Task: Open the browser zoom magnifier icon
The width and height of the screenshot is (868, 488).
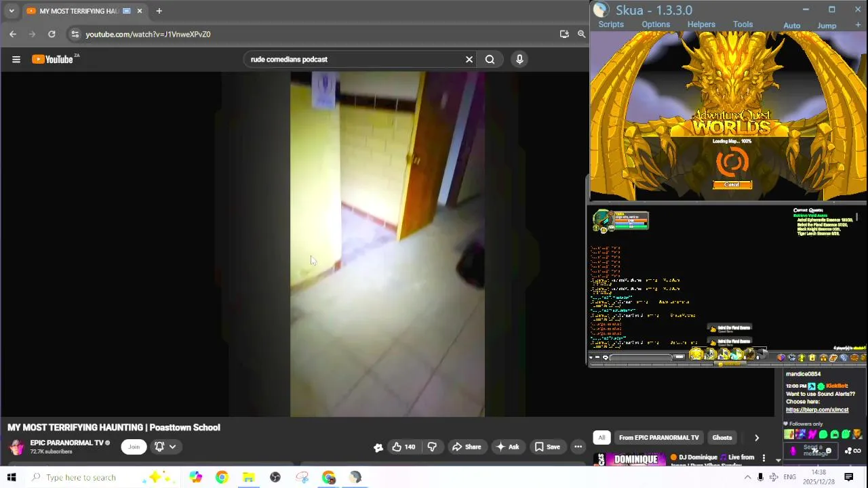Action: click(581, 34)
